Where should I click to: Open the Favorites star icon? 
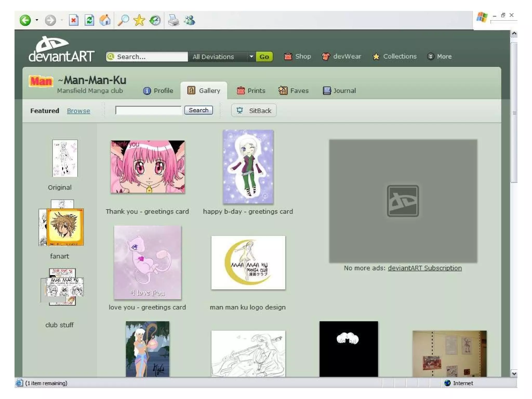[x=139, y=20]
